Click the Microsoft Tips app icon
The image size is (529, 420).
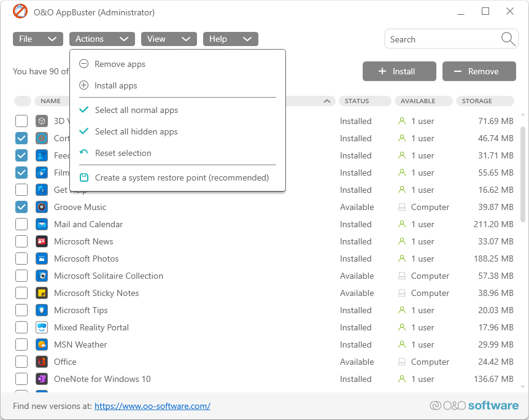[x=42, y=310]
